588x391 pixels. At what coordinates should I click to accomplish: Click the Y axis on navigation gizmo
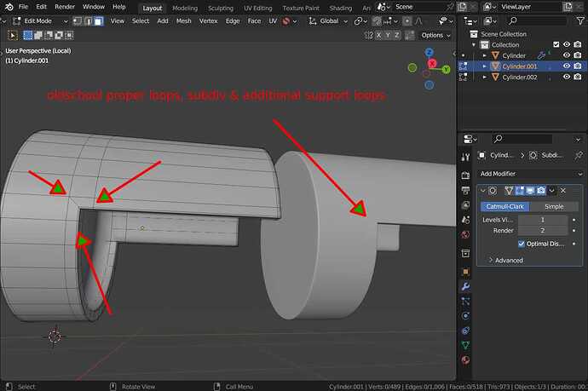tap(446, 69)
